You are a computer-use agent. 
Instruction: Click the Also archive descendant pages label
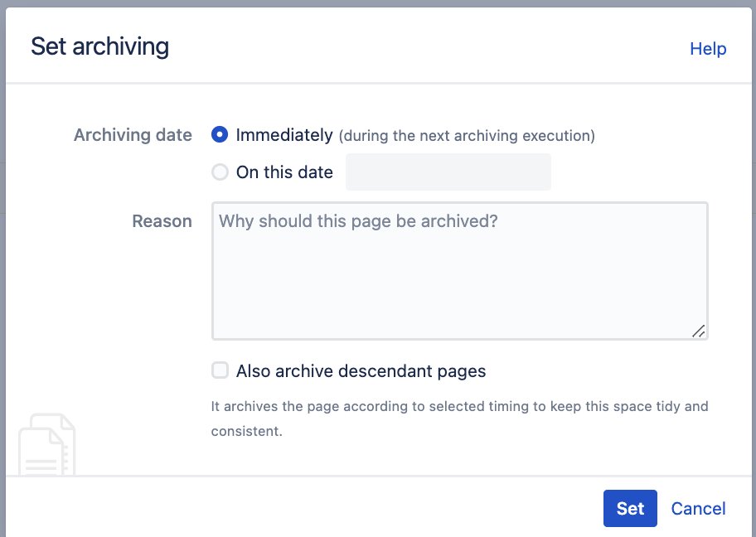click(x=361, y=371)
